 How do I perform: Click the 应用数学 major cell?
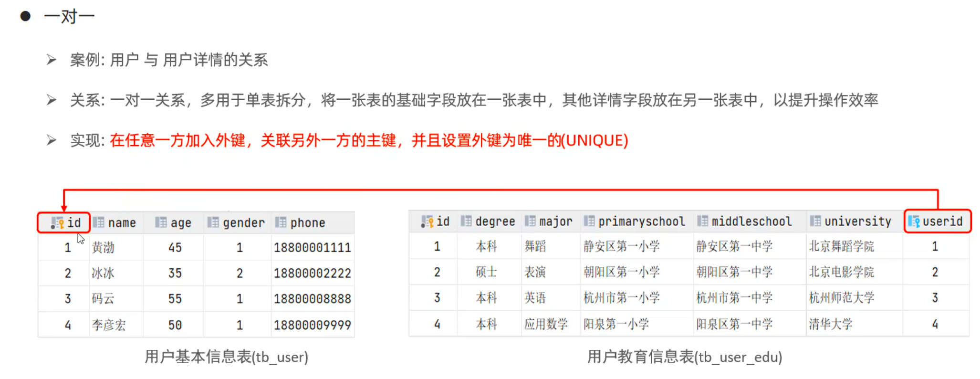coord(546,324)
